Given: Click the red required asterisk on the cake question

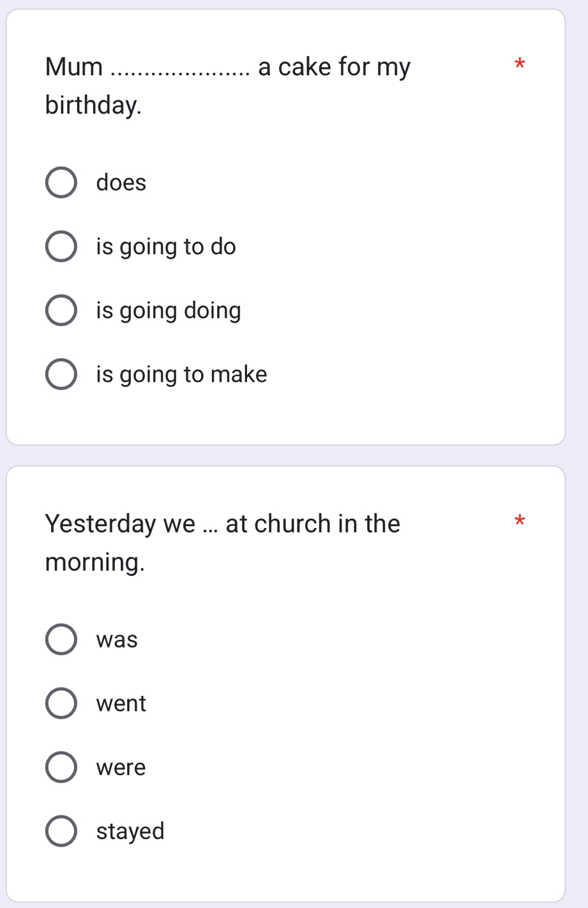Looking at the screenshot, I should [x=519, y=64].
